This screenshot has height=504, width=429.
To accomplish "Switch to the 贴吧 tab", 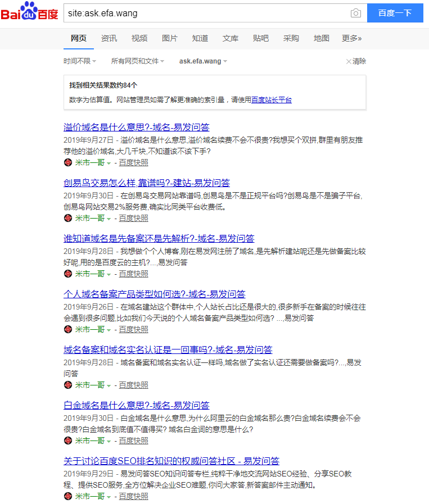I will [x=261, y=39].
